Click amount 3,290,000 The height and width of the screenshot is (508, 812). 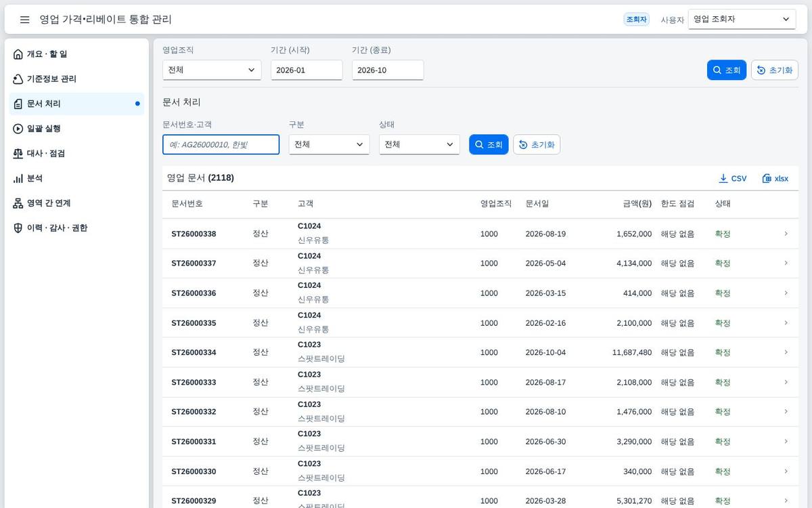point(634,442)
